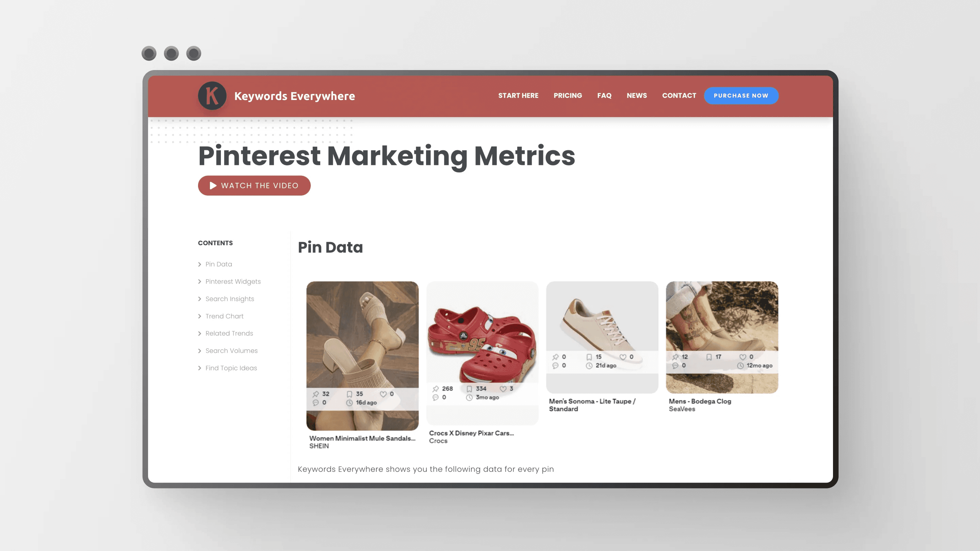
Task: Click the FAQ menu item
Action: click(604, 95)
